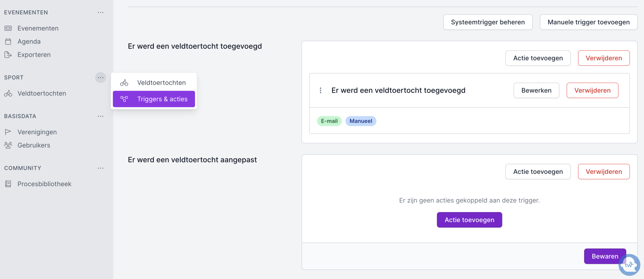Click the drag handle dots beside action row
The image size is (644, 279).
pyautogui.click(x=320, y=91)
